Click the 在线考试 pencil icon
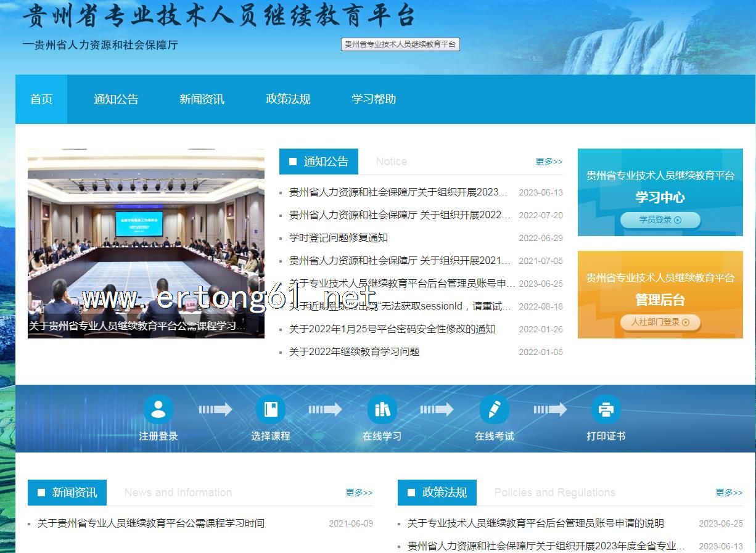 [494, 409]
